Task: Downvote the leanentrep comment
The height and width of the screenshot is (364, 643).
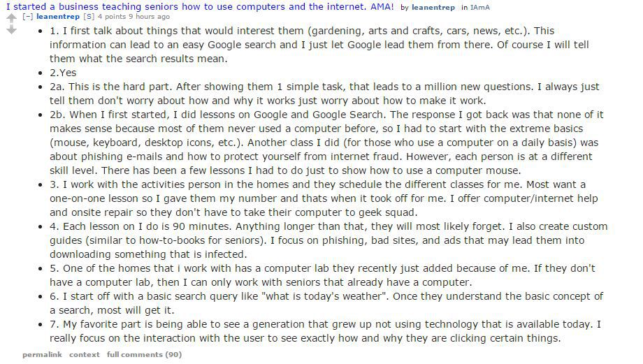Action: click(x=11, y=29)
